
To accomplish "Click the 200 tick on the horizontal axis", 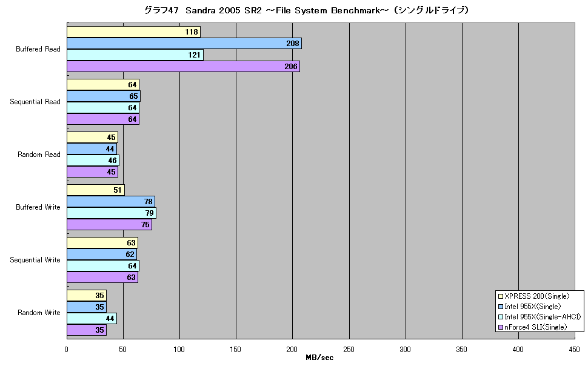I will tap(292, 350).
